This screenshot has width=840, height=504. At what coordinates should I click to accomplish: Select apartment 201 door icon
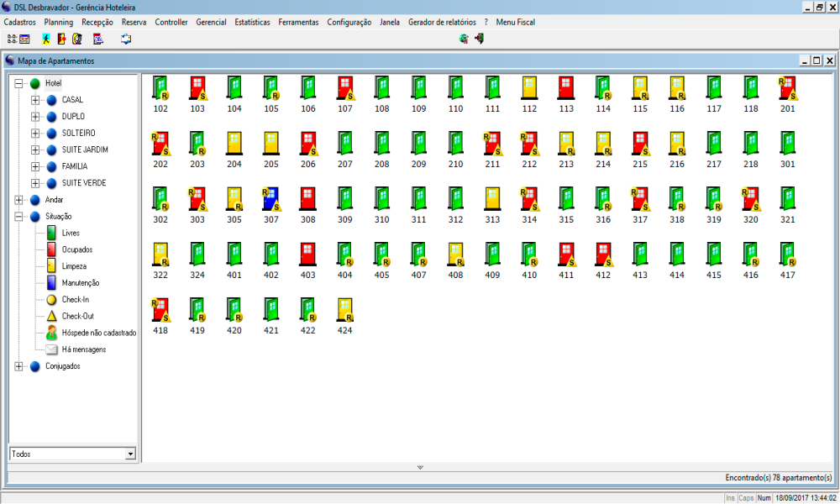(788, 88)
